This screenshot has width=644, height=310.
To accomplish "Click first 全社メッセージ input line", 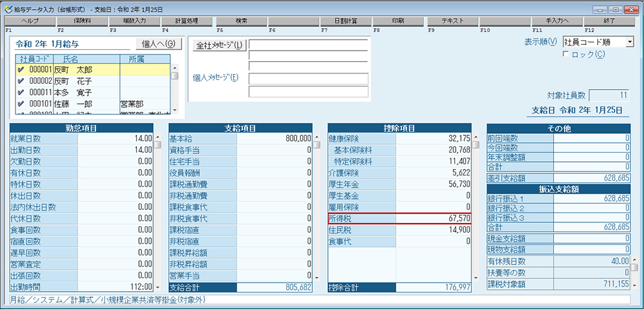I will click(308, 45).
